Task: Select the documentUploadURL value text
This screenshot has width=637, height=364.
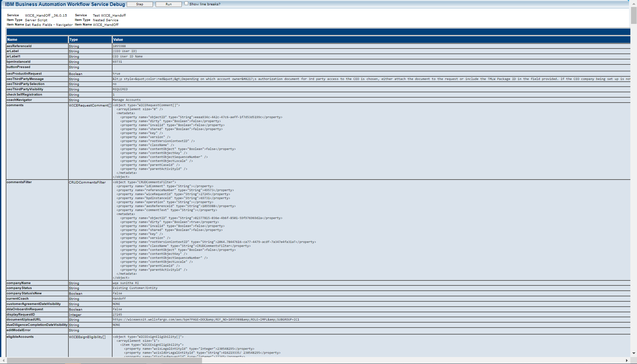Action: pos(206,320)
